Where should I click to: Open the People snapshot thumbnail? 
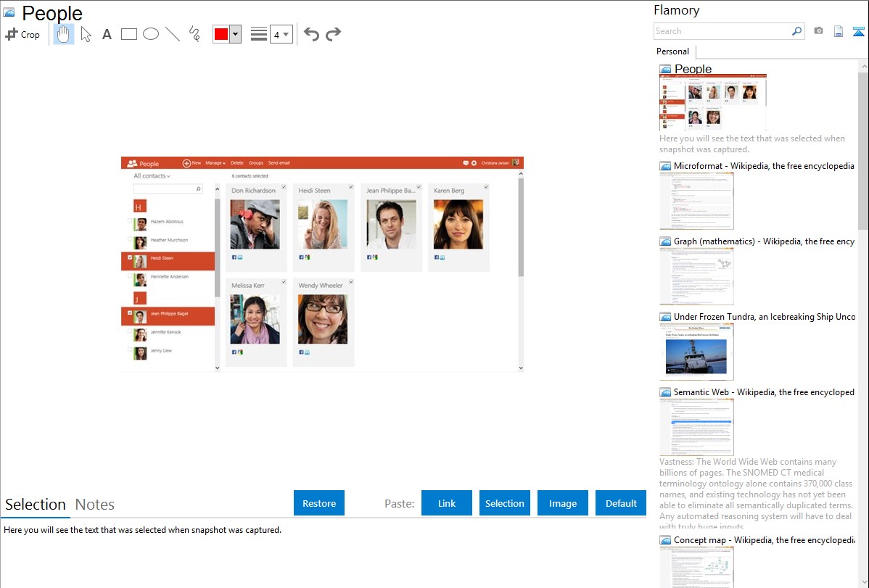(x=713, y=102)
